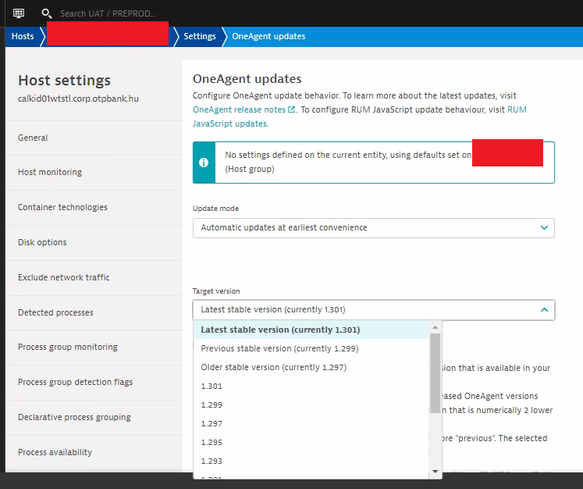Click the Host settings heading
583x489 pixels.
pyautogui.click(x=64, y=80)
